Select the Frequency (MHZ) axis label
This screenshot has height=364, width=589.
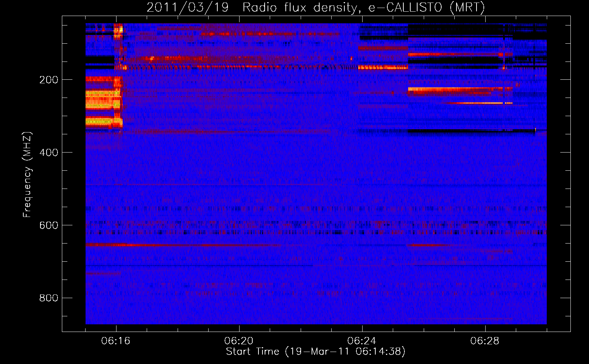coord(27,174)
